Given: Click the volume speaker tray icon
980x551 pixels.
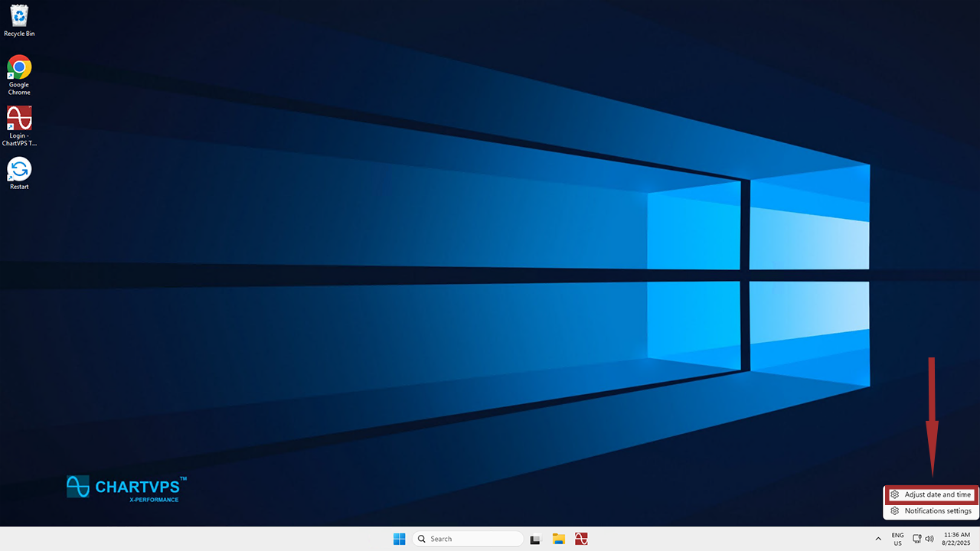Looking at the screenshot, I should (x=929, y=539).
